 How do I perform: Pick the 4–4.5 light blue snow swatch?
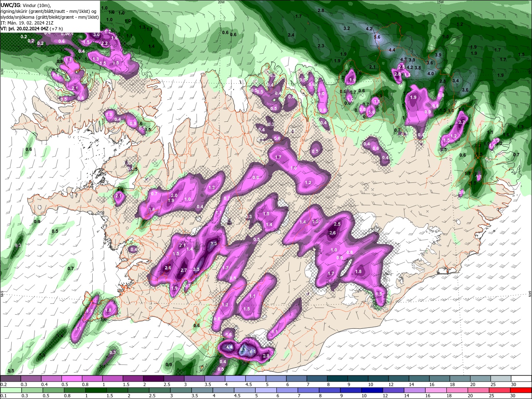click(235, 379)
